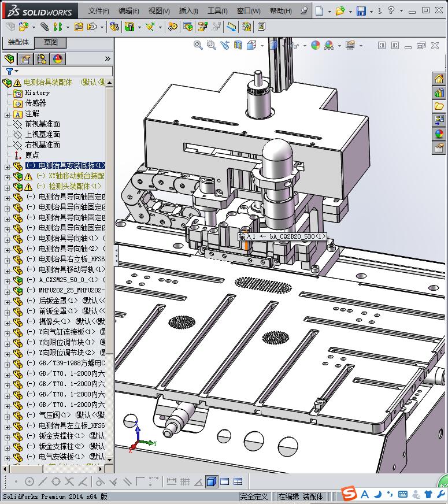
Task: Open the DisplayManager color-ball tab
Action: click(x=58, y=59)
